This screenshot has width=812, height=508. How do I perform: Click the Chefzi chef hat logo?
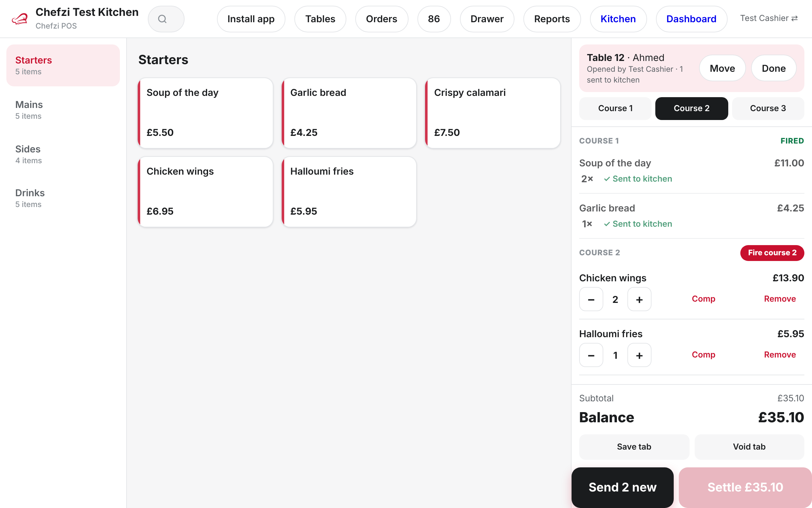point(19,19)
